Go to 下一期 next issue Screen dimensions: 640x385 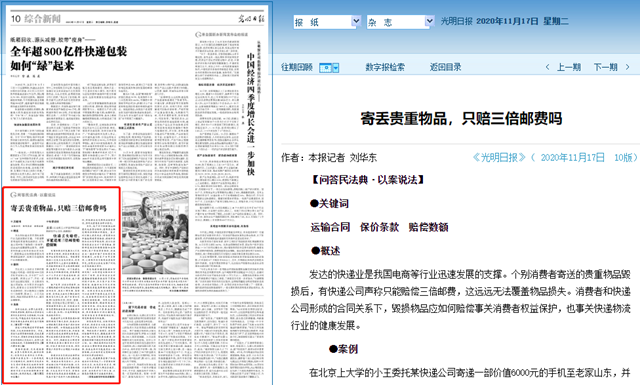click(x=605, y=67)
